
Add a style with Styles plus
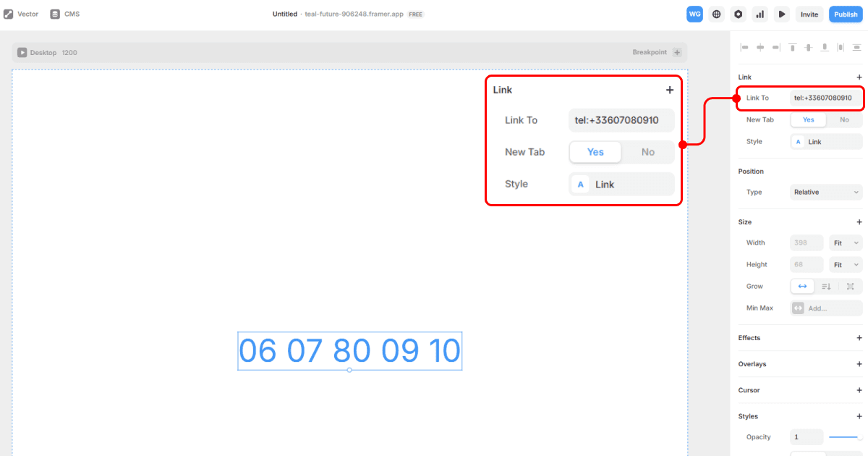point(859,416)
